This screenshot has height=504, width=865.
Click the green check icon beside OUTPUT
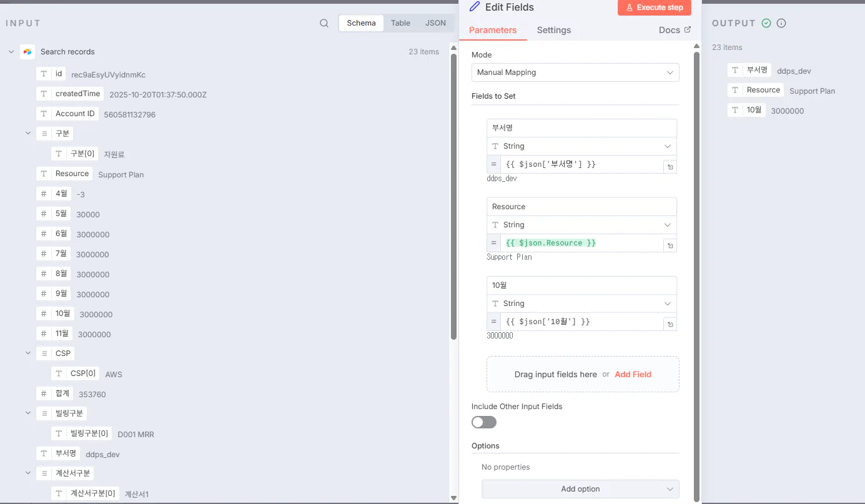click(766, 23)
